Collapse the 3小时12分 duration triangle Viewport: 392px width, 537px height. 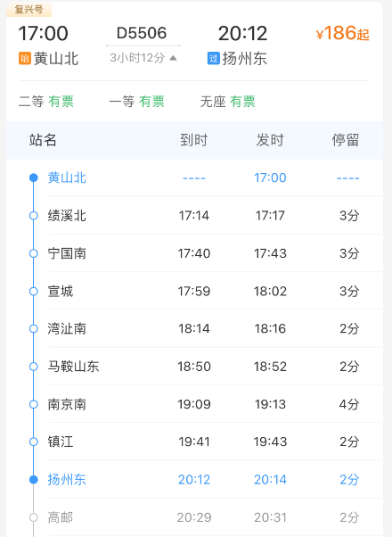173,58
